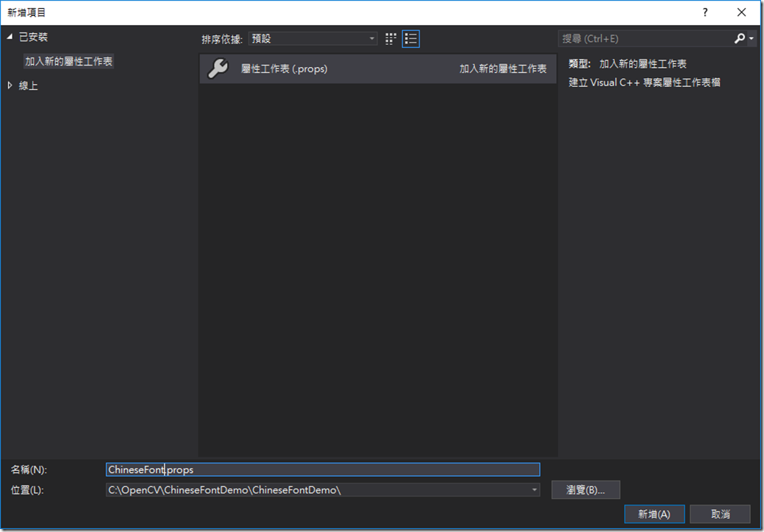Image resolution: width=764 pixels, height=532 pixels.
Task: Select the 屬性工作表 (.props) template
Action: [x=378, y=69]
